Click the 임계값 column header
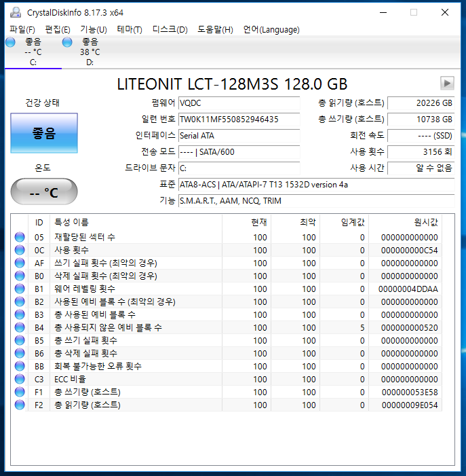 click(x=344, y=223)
